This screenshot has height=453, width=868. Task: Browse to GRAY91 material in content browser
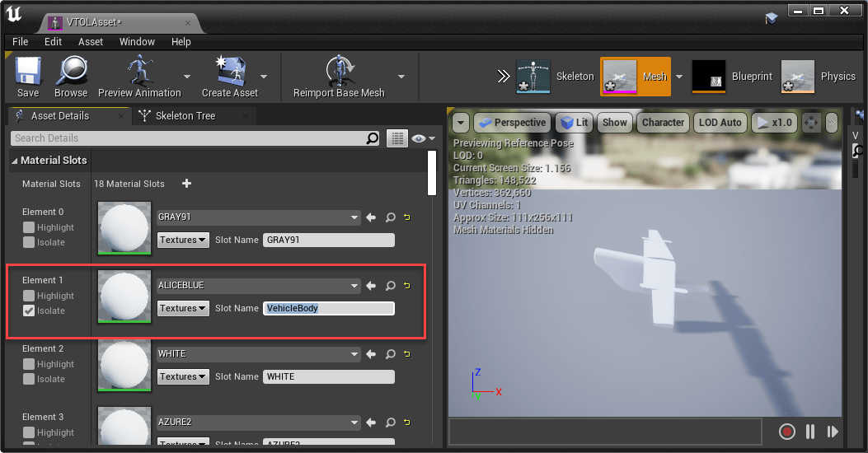click(x=390, y=217)
